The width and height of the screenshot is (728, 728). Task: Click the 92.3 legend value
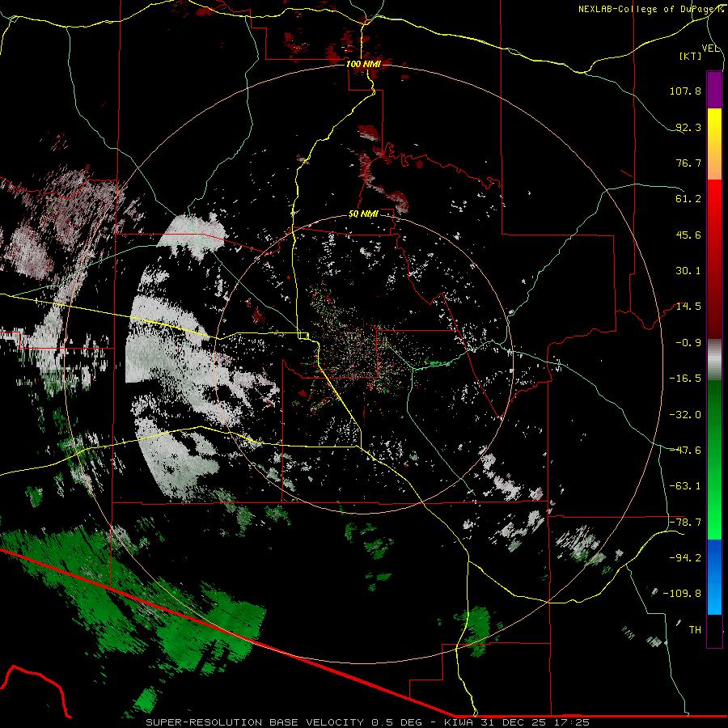(688, 127)
